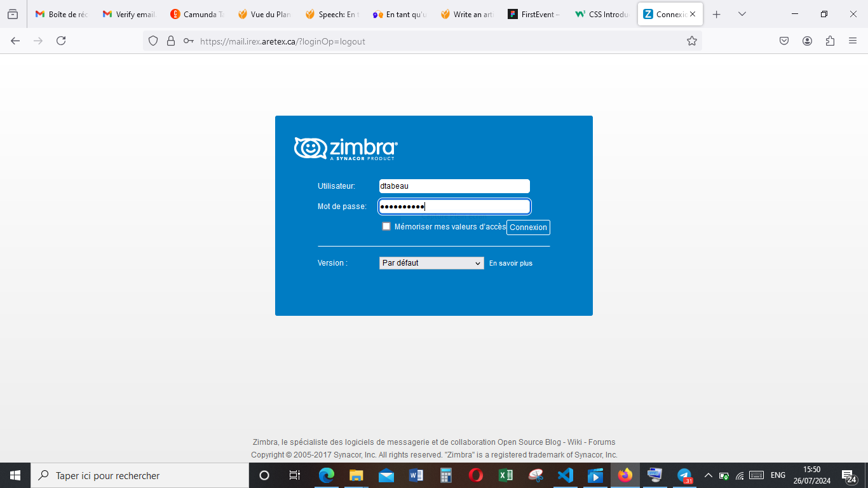Switch to Boîte de réception Gmail tab

click(62, 14)
